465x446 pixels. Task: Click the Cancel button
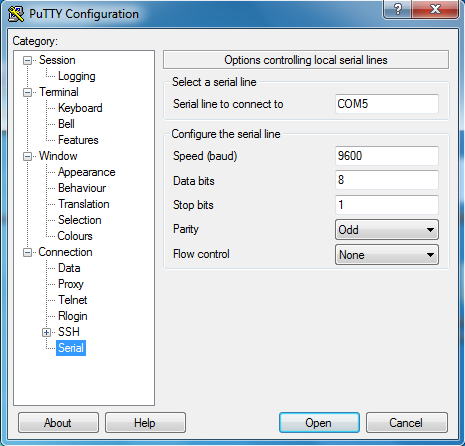[407, 423]
